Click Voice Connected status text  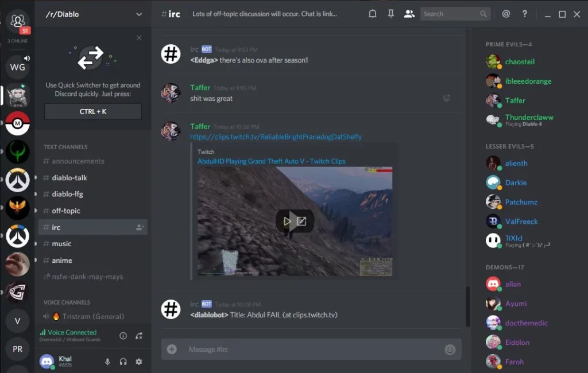72,332
